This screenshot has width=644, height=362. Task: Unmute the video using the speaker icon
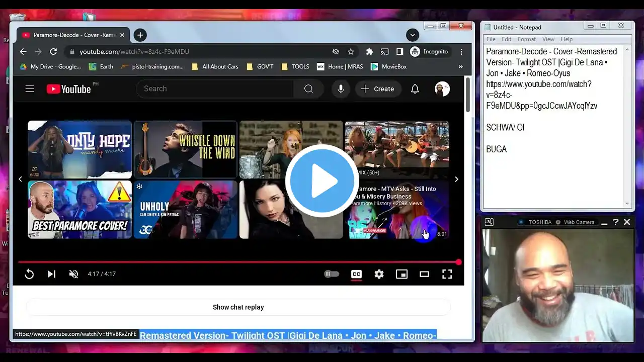click(x=73, y=274)
